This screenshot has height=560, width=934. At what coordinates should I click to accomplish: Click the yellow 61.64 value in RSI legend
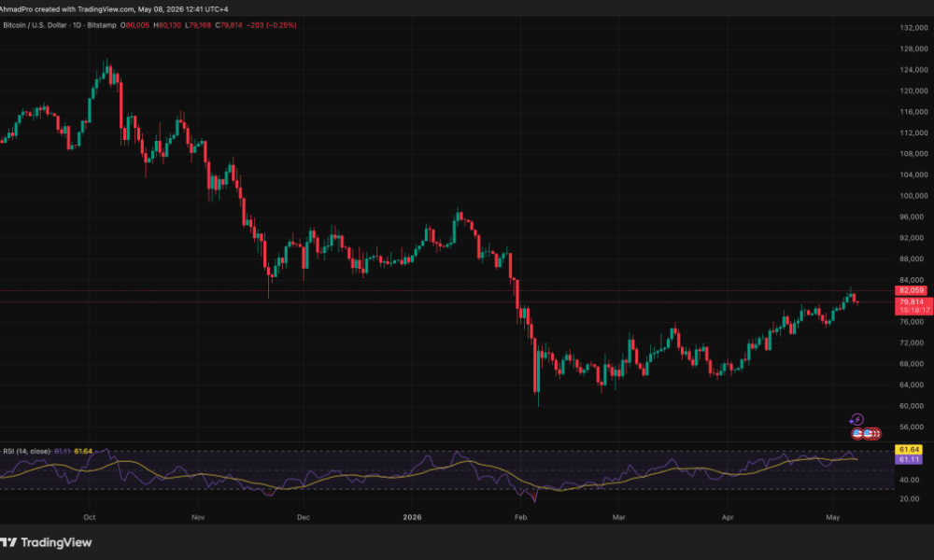point(83,451)
